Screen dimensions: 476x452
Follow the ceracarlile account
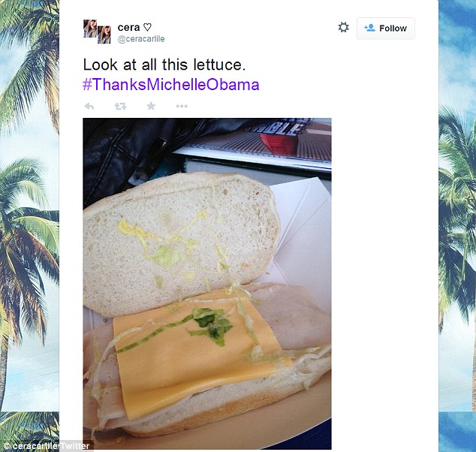[386, 29]
